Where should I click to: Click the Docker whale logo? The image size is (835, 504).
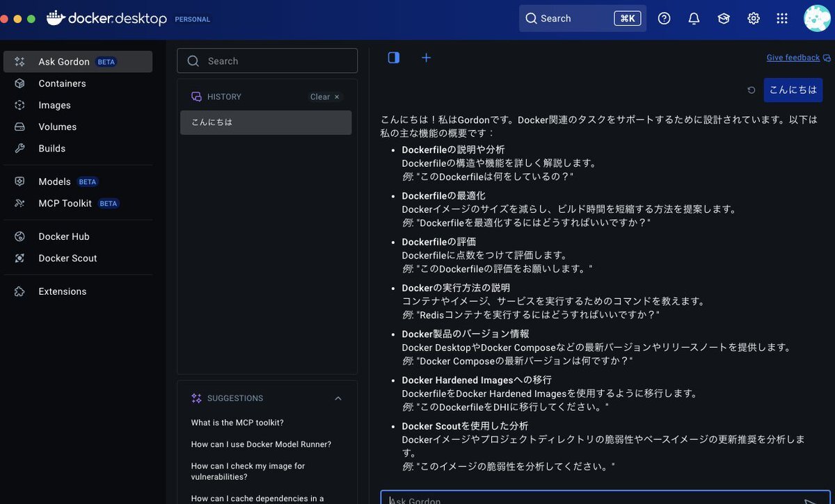[56, 18]
